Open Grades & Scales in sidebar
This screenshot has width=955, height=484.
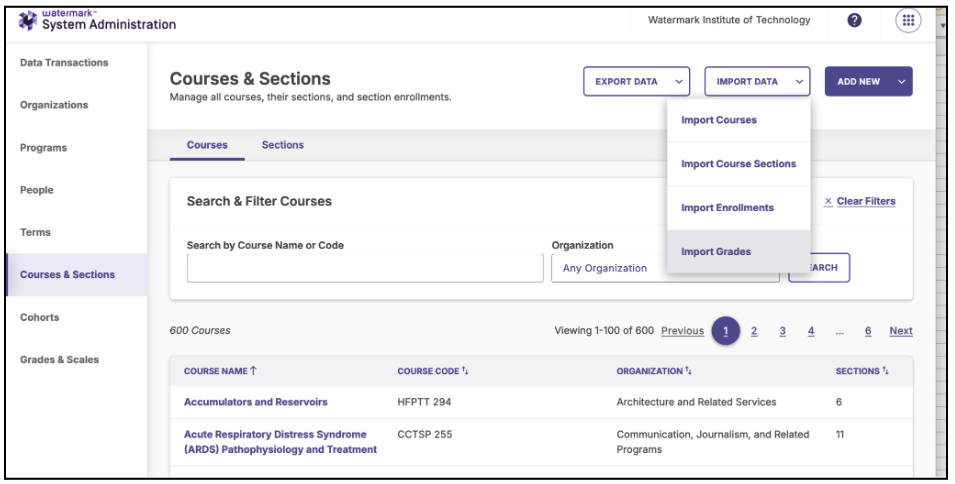click(59, 359)
